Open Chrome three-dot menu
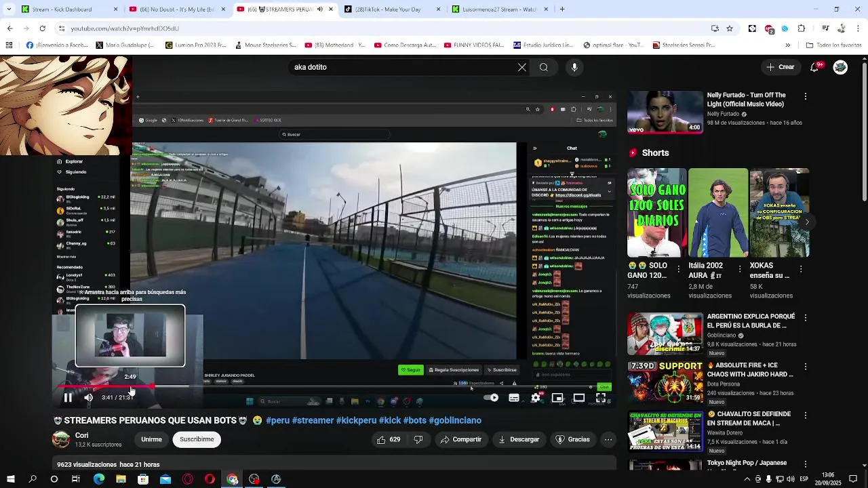Viewport: 868px width, 488px height. (859, 28)
